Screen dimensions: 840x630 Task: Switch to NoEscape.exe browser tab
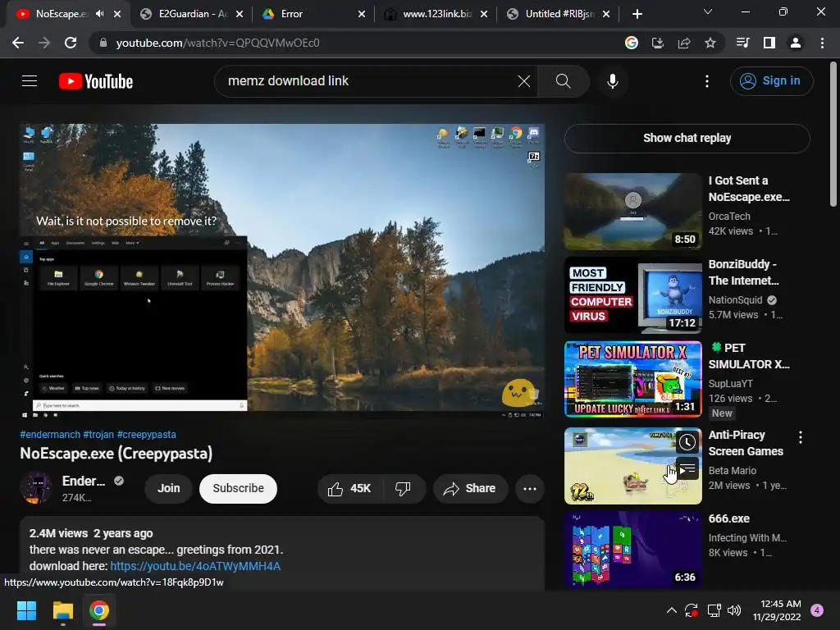coord(67,14)
